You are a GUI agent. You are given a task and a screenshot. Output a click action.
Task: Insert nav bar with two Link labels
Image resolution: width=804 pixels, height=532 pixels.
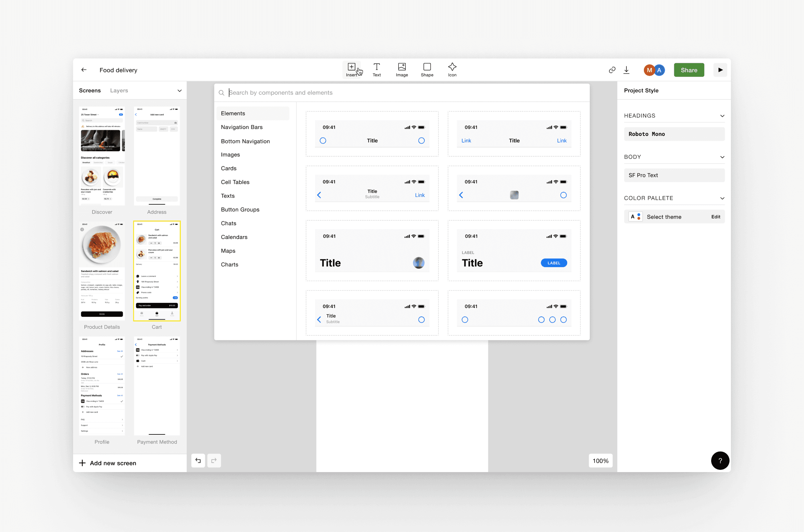[514, 134]
